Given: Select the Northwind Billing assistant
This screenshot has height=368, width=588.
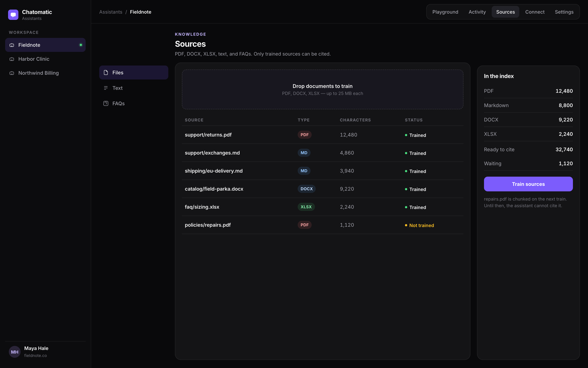Looking at the screenshot, I should point(45,73).
